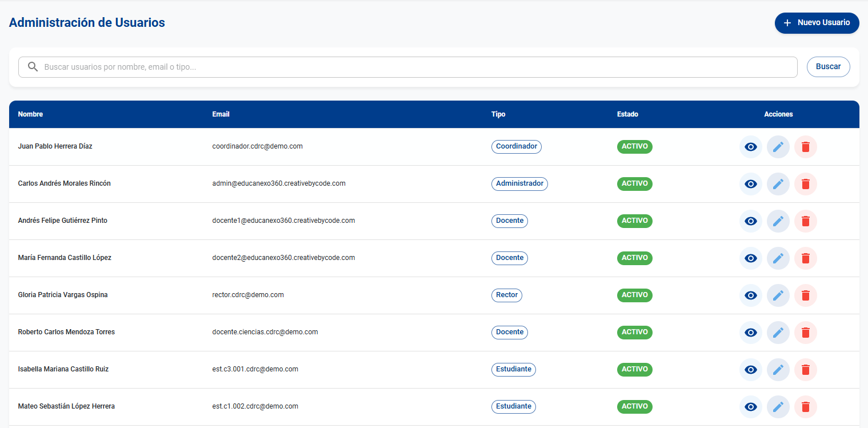View details of Isabella Mariana Castillo Ruiz
The width and height of the screenshot is (868, 428).
coord(751,370)
